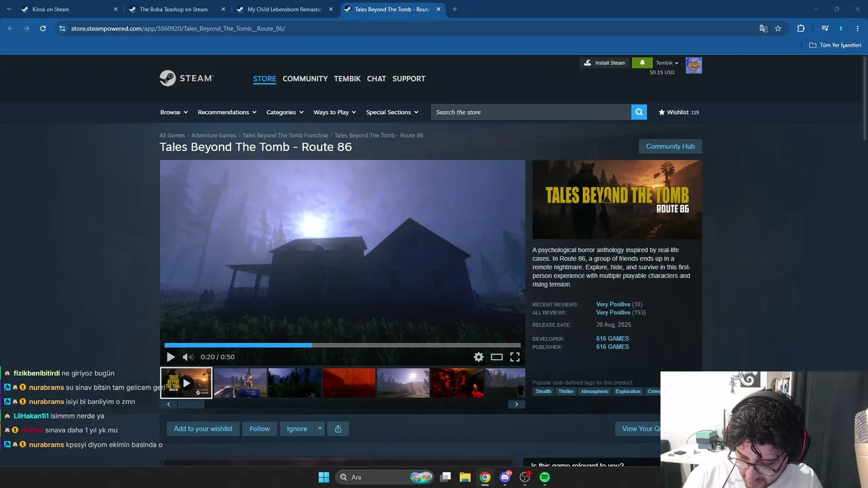
Task: Open the browser media control icon
Action: pos(825,28)
